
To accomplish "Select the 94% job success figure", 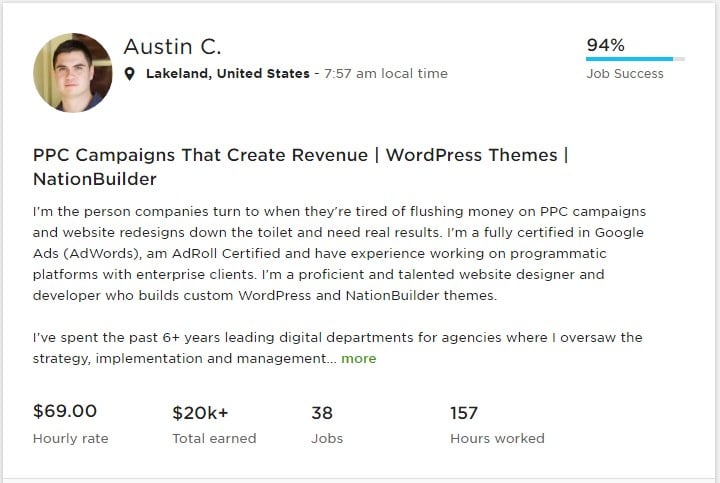I will [x=605, y=45].
